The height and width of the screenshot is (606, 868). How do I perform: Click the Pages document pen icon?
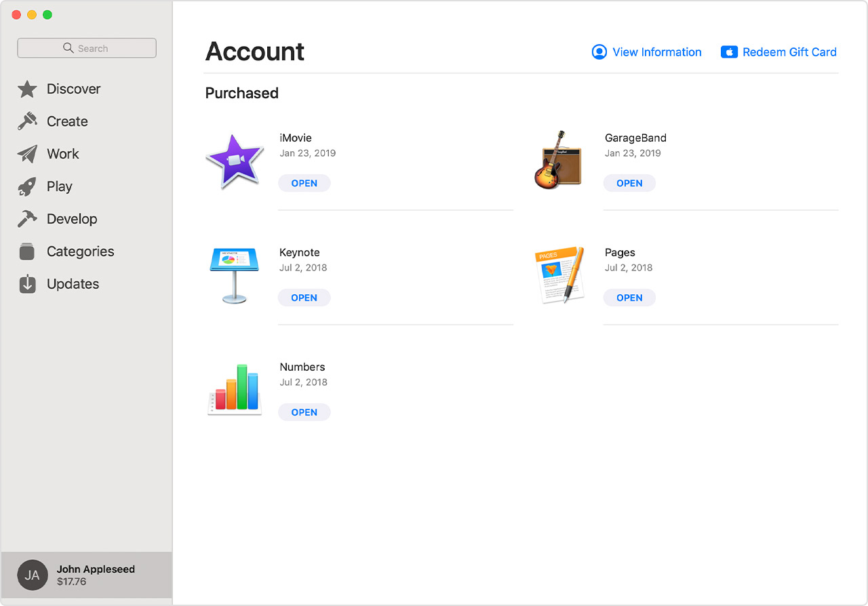pos(559,275)
